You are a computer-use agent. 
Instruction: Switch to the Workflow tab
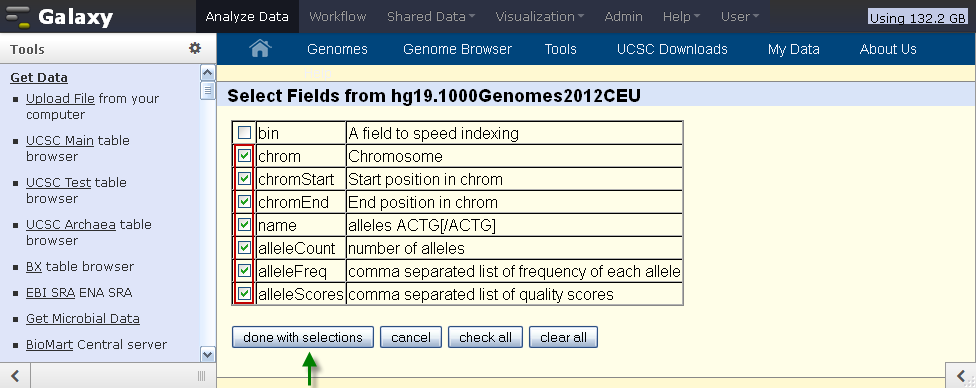[337, 17]
